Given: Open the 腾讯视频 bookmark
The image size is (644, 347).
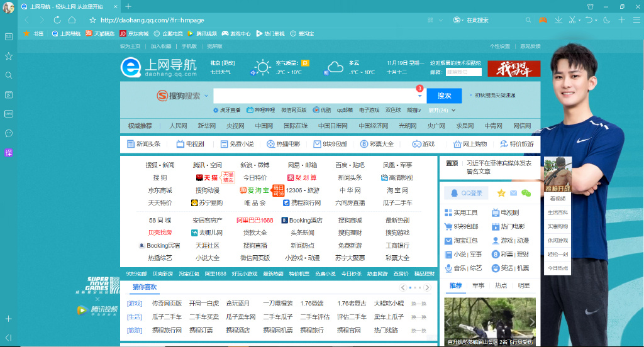Looking at the screenshot, I should 202,34.
